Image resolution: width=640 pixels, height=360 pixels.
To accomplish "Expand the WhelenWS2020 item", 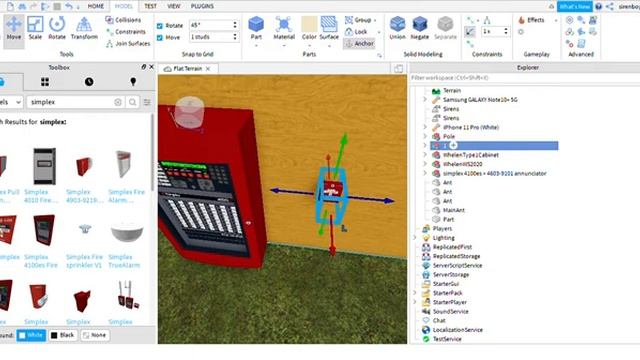I will coord(425,164).
